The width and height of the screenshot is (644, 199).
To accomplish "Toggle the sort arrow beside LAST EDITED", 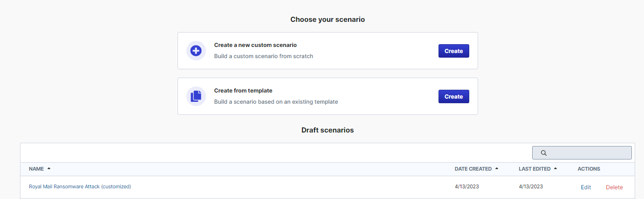I will [555, 169].
